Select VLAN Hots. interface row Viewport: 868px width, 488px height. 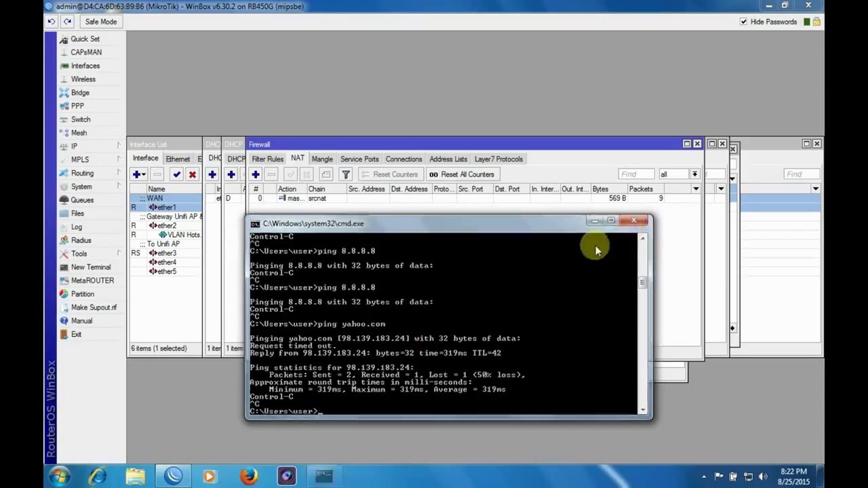(x=166, y=235)
